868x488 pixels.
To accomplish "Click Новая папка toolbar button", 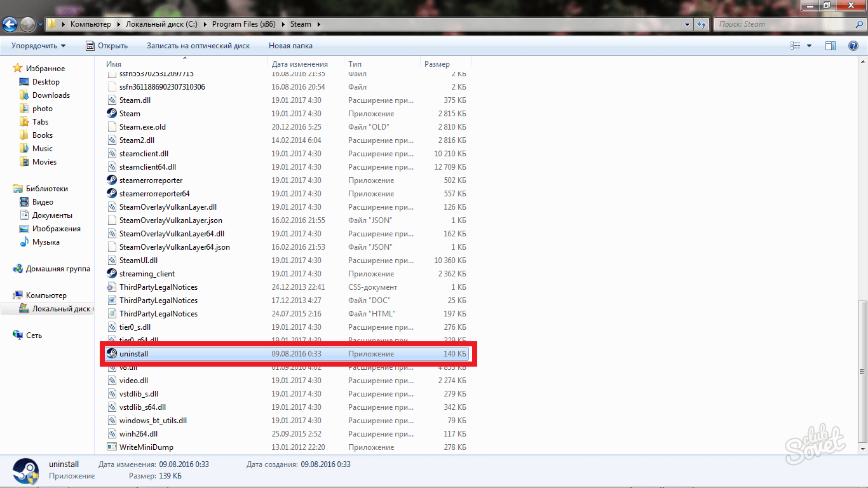I will 290,46.
